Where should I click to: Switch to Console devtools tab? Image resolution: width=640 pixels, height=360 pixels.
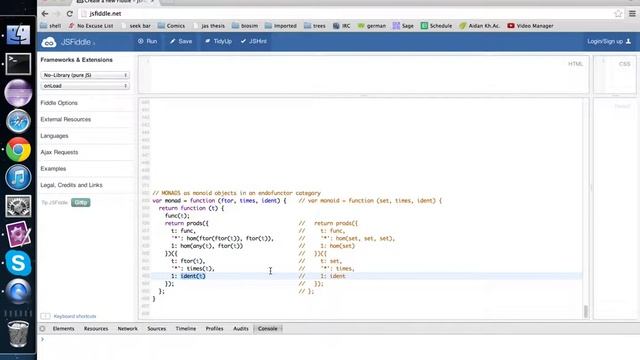268,329
